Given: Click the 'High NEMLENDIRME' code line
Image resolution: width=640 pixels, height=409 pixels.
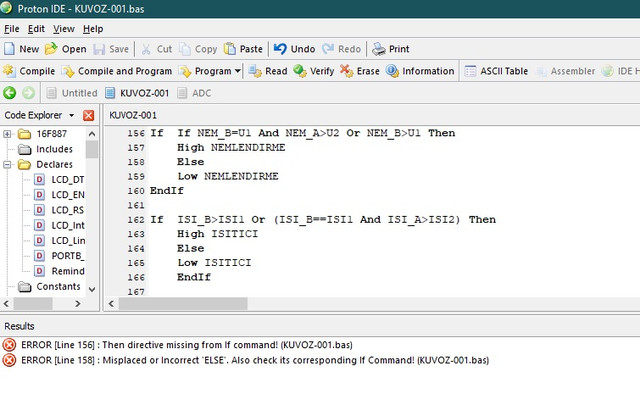Looking at the screenshot, I should click(x=231, y=148).
